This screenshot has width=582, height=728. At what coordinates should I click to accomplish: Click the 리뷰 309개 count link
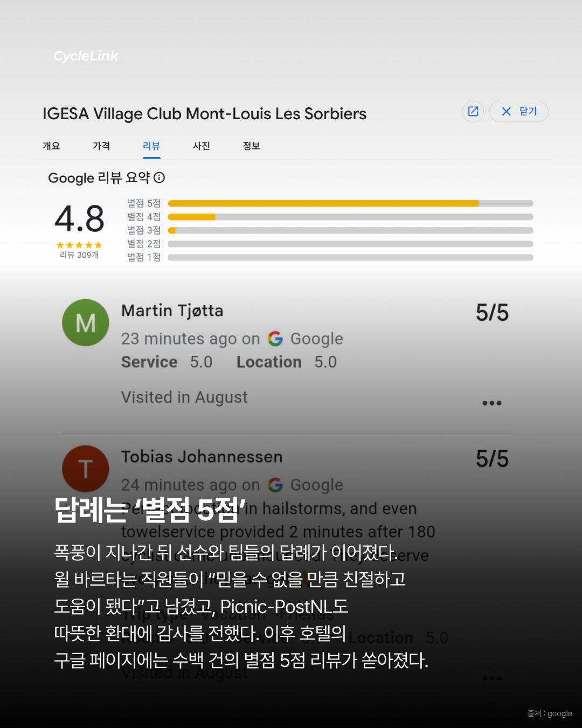pyautogui.click(x=79, y=255)
